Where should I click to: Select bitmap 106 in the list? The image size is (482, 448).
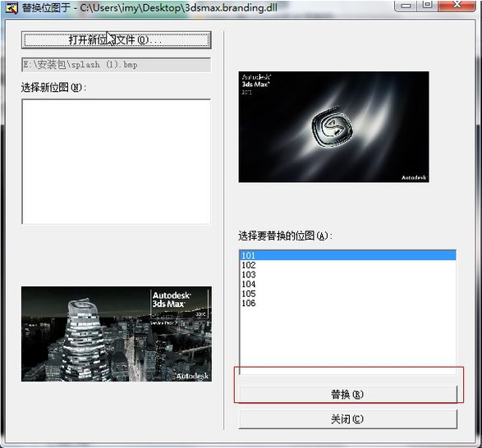point(347,303)
